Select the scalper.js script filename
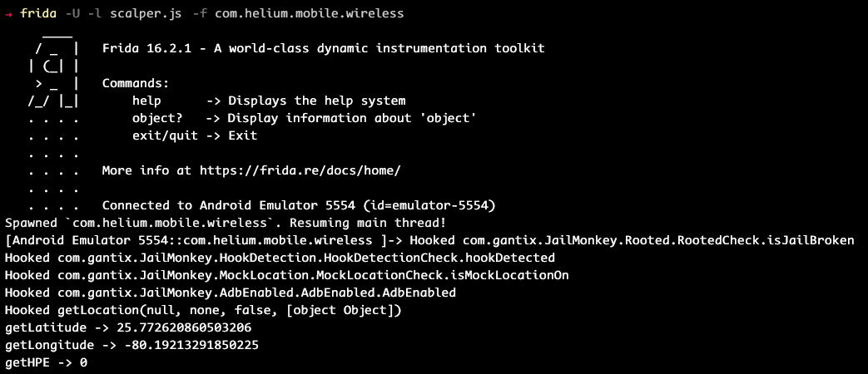 pos(145,14)
